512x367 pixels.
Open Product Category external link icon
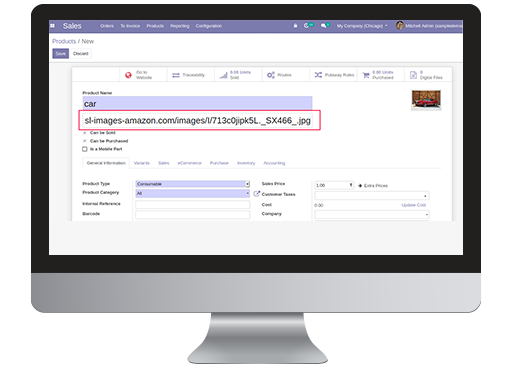[256, 194]
